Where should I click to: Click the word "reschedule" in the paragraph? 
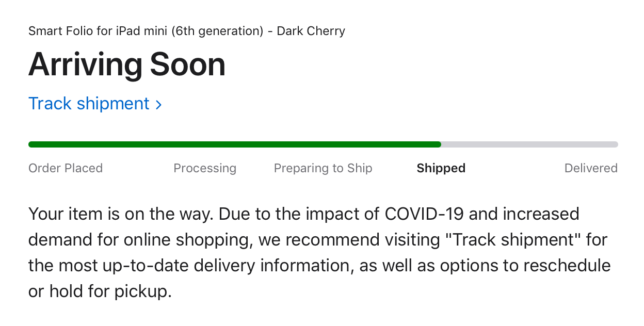pyautogui.click(x=567, y=266)
